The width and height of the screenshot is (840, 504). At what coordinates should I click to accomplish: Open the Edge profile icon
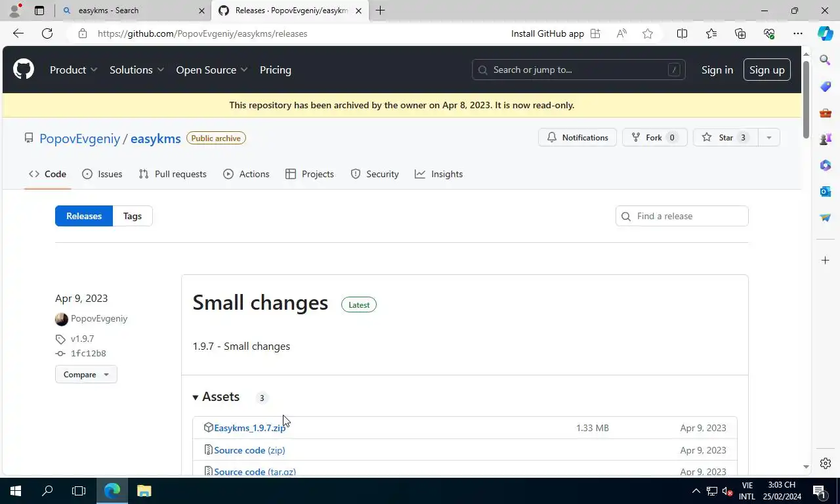tap(14, 10)
